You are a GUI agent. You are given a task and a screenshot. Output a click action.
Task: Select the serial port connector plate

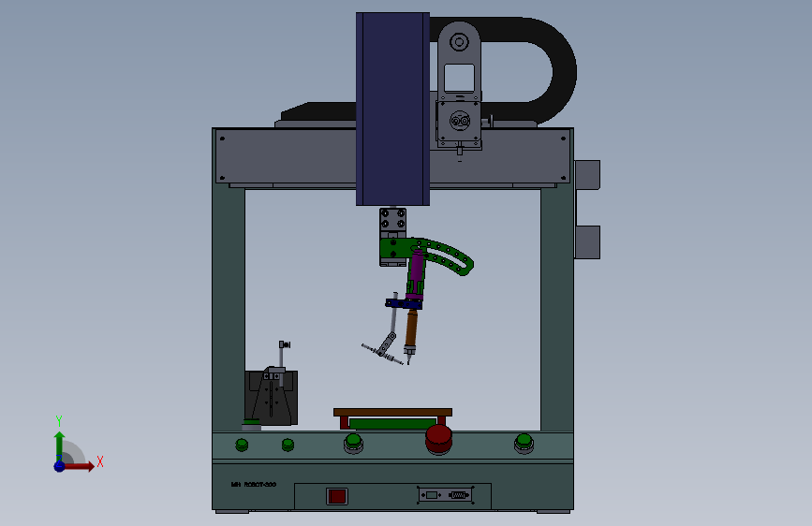click(x=446, y=495)
